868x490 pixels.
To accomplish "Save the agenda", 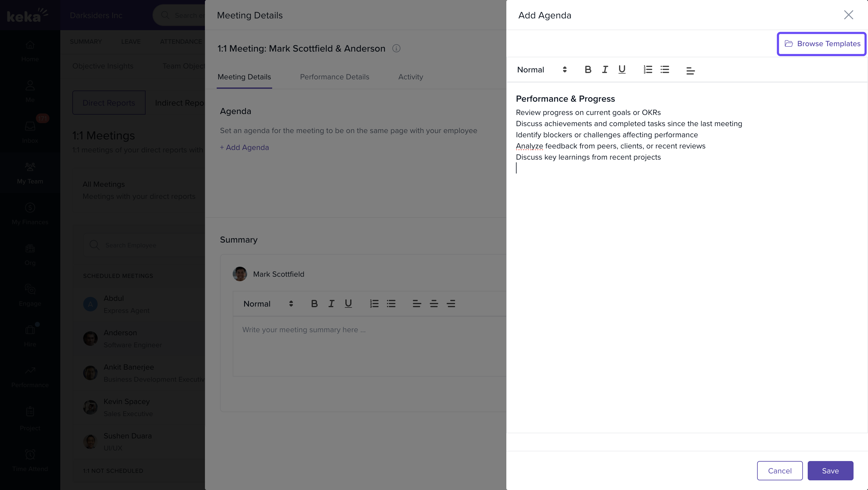I will point(830,470).
